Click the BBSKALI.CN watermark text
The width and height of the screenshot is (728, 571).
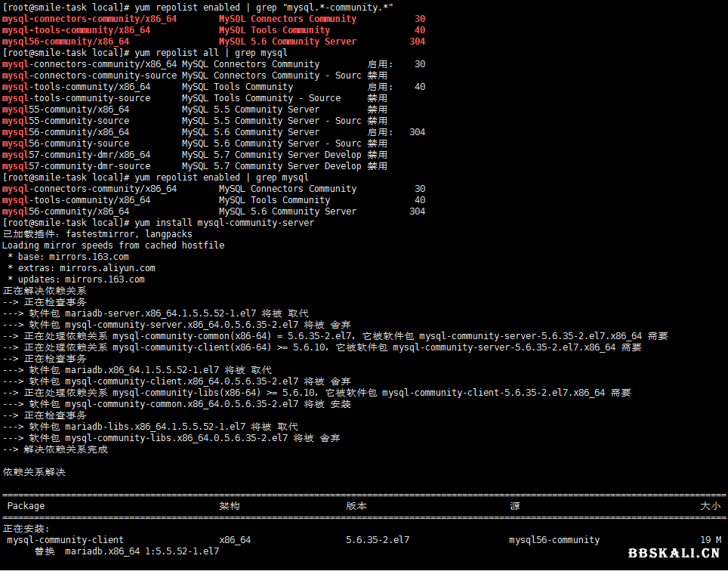point(674,553)
